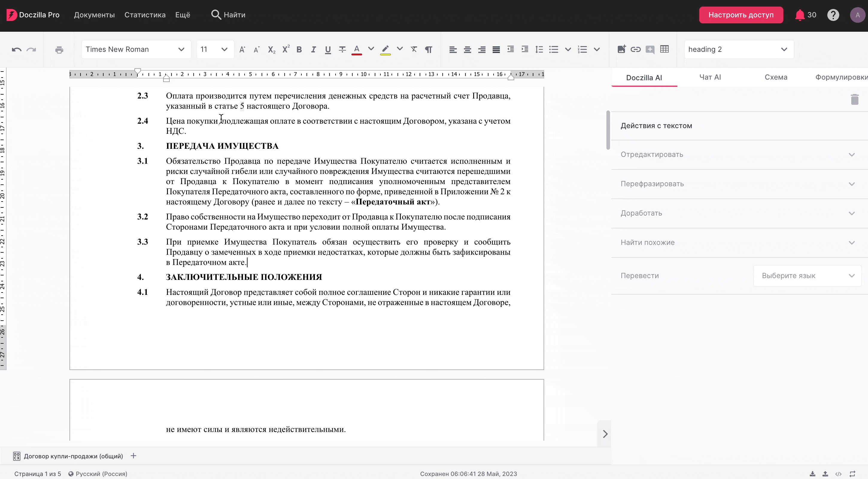The height and width of the screenshot is (479, 868).
Task: Open font color dropdown arrow
Action: click(371, 49)
